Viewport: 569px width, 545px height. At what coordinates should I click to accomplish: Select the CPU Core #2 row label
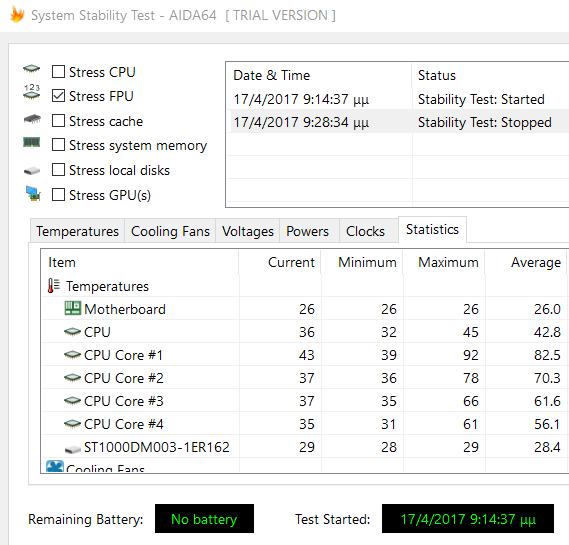click(x=124, y=378)
